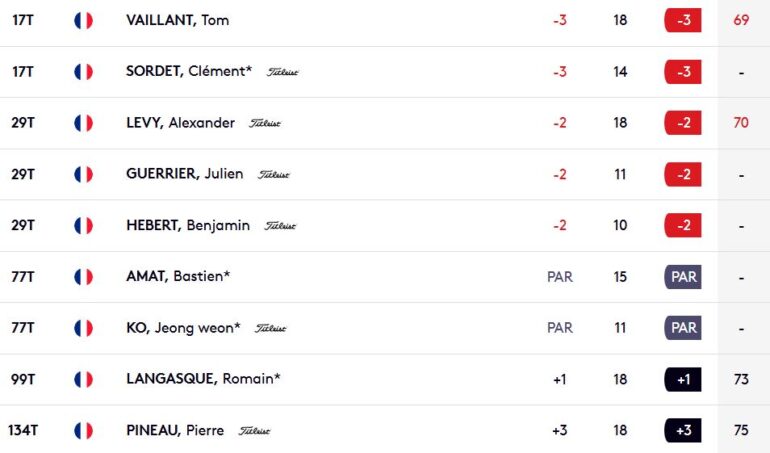Click the Titleist logo next to PINEAU, Pierre

coord(254,431)
